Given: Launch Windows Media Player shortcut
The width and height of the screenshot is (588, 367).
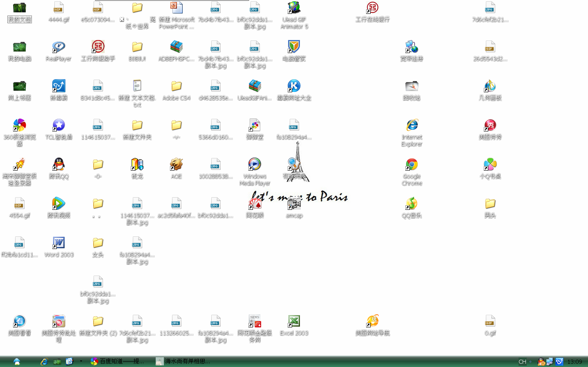Looking at the screenshot, I should click(255, 165).
